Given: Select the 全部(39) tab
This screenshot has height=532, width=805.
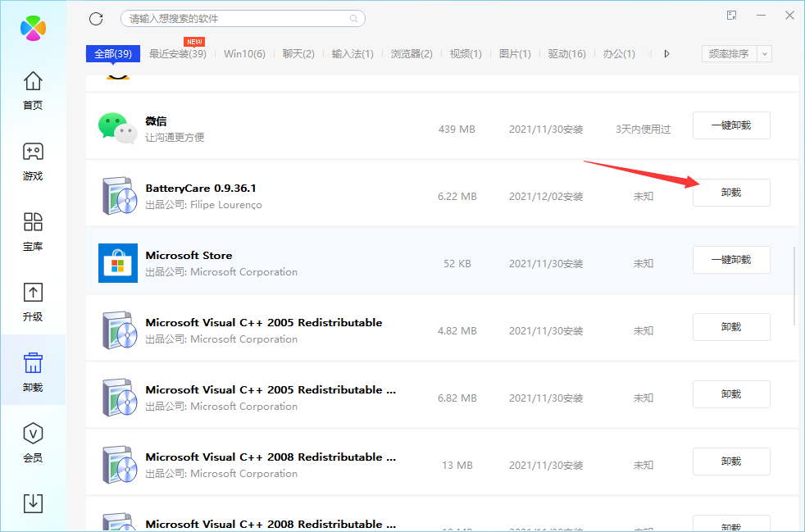Looking at the screenshot, I should click(113, 54).
